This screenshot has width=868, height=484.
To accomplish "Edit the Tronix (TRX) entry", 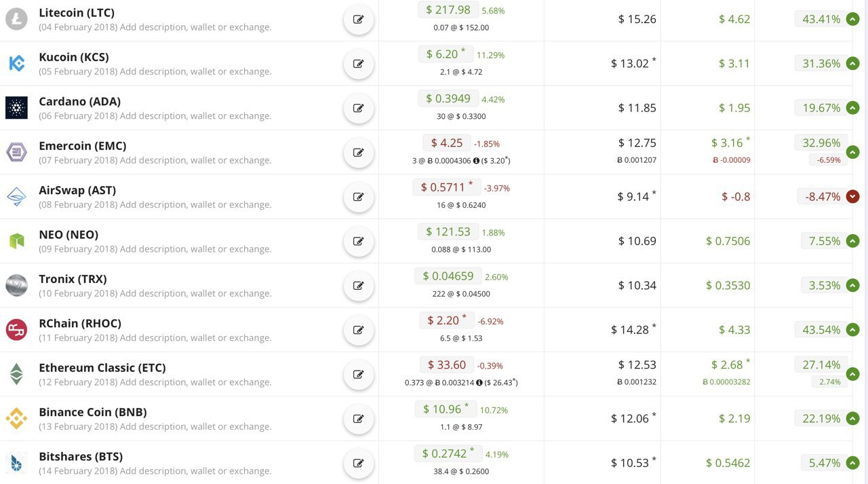I will tap(359, 286).
